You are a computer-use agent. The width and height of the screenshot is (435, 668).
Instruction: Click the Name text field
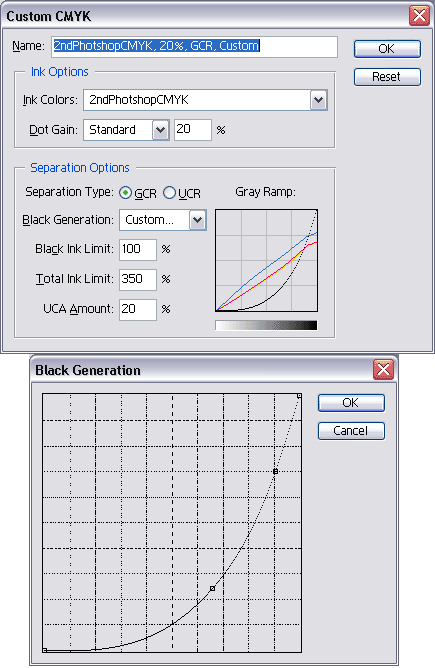point(195,46)
